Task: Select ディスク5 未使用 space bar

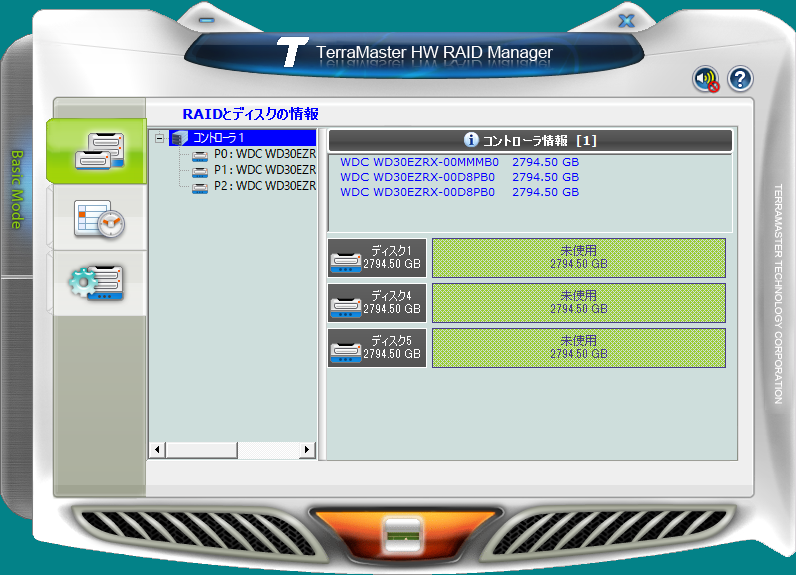Action: click(x=579, y=348)
